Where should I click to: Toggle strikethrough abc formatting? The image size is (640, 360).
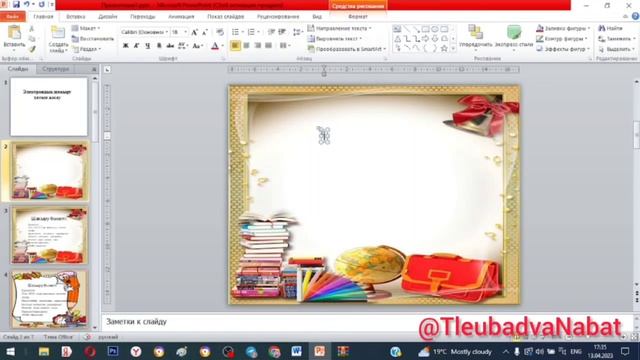click(170, 45)
